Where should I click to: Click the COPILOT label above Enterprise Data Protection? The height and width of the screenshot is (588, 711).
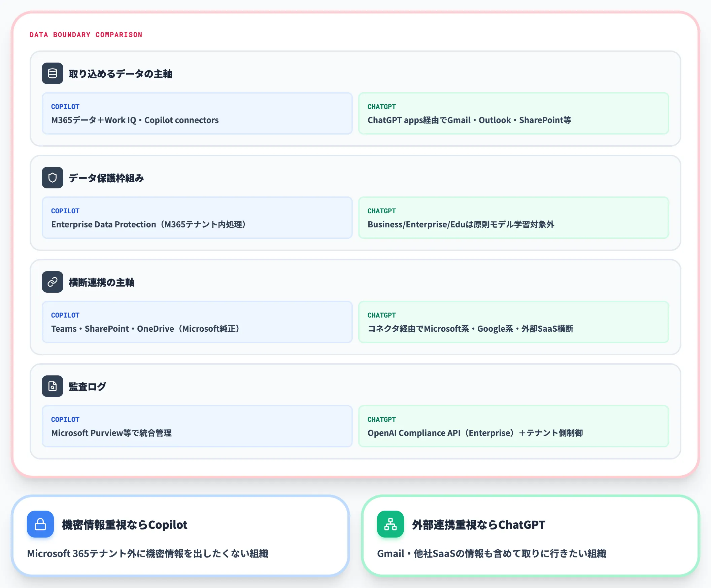click(65, 211)
